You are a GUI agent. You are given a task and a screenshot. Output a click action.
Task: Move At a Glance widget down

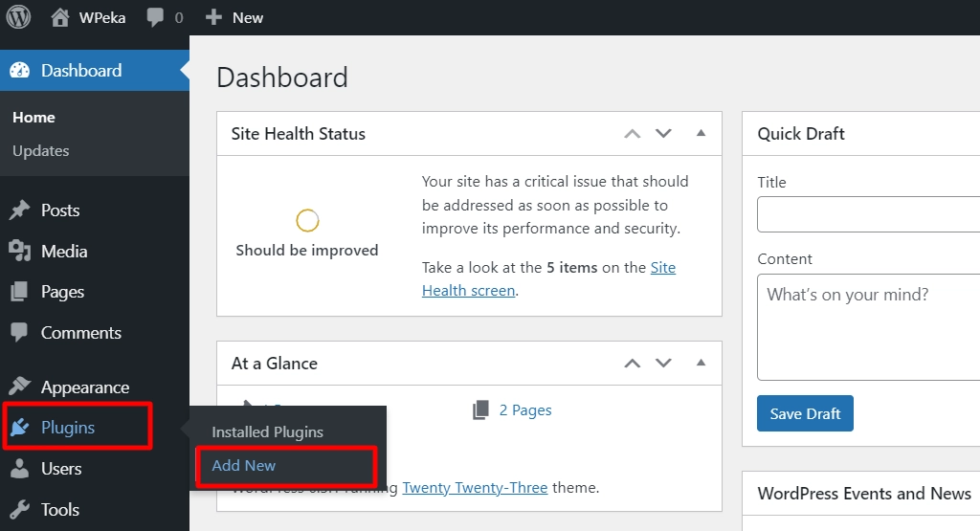click(664, 363)
